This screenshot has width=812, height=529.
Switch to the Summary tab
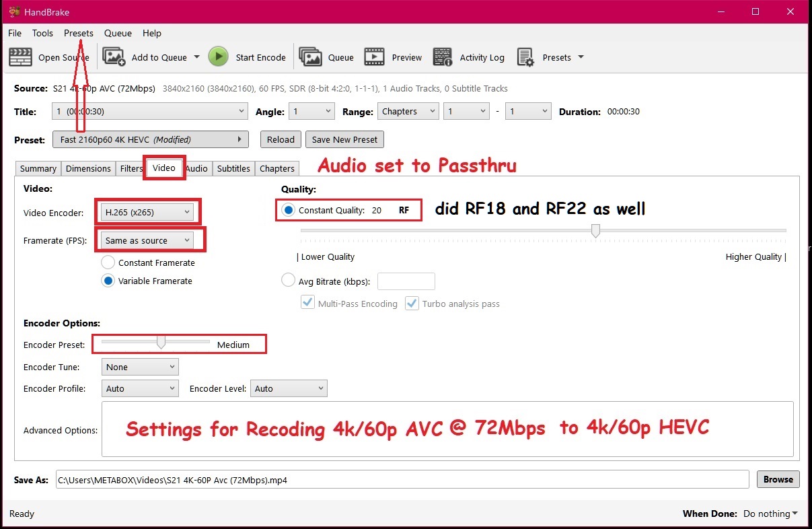pos(38,168)
